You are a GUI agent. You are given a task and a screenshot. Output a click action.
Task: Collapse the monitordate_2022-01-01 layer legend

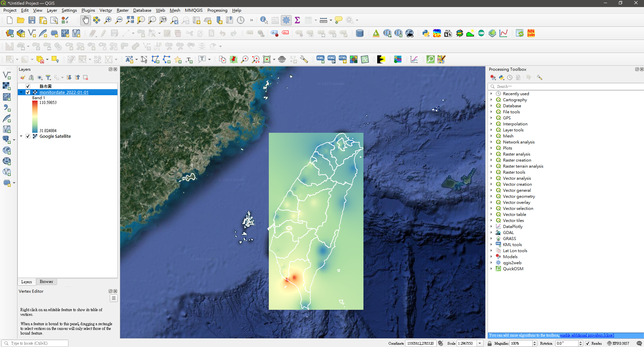pos(21,92)
